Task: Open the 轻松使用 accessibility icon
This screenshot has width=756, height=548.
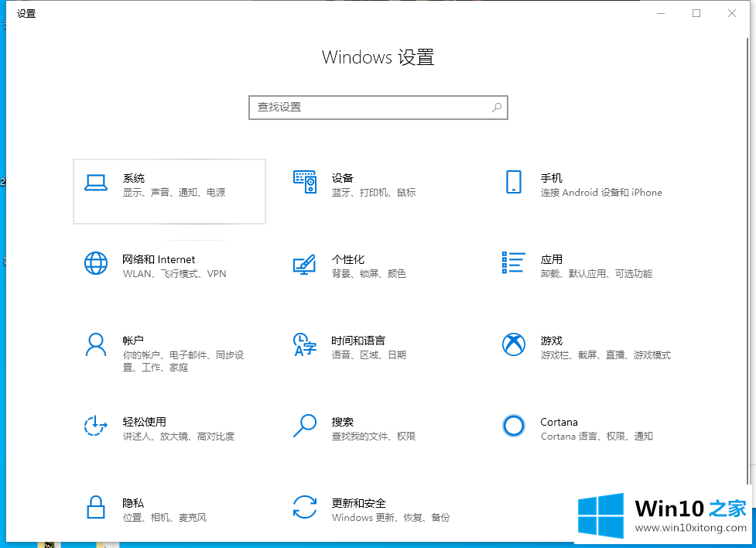Action: (95, 426)
